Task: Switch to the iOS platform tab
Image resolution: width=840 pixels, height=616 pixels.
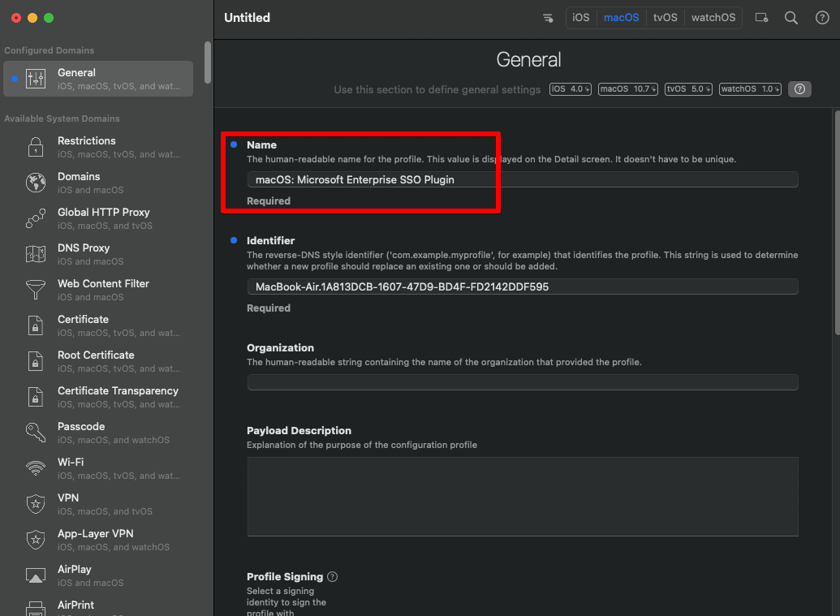Action: [x=581, y=18]
